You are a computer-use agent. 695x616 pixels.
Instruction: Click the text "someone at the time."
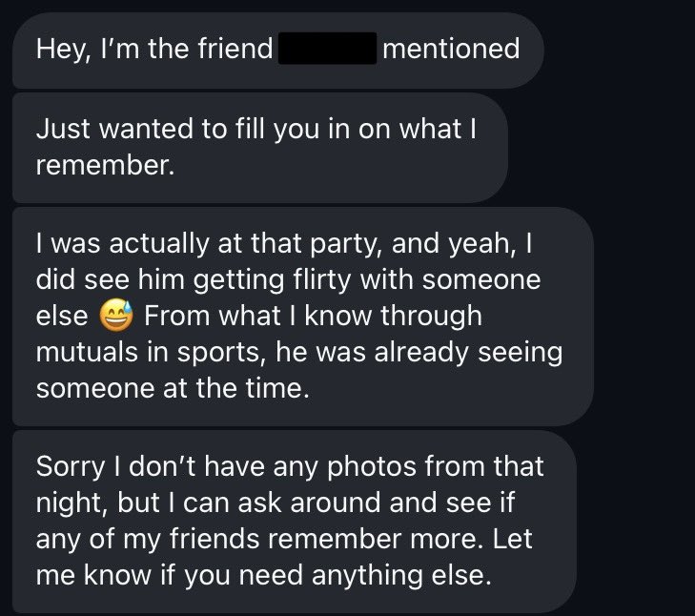174,387
